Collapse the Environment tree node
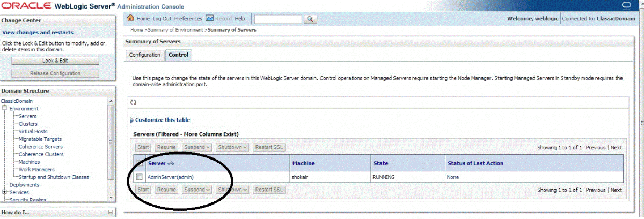 5,109
